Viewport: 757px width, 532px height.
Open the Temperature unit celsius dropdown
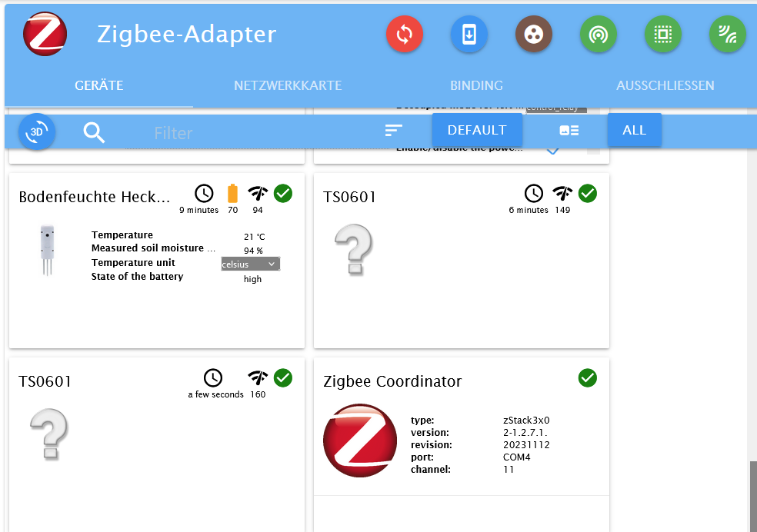(250, 264)
